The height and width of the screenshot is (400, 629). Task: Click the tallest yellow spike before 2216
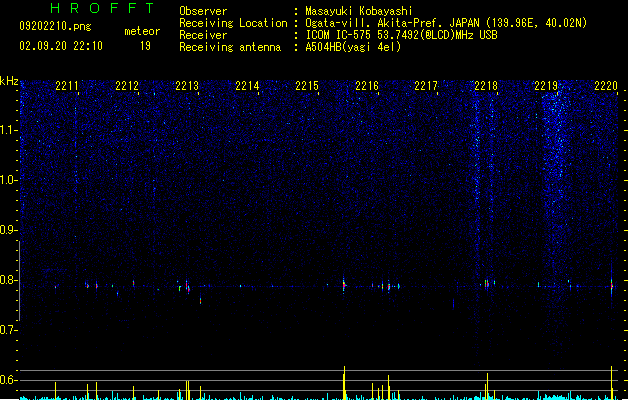344,383
